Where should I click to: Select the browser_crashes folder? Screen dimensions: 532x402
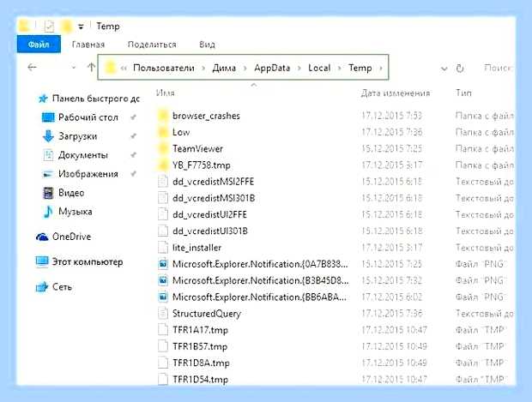(x=206, y=116)
